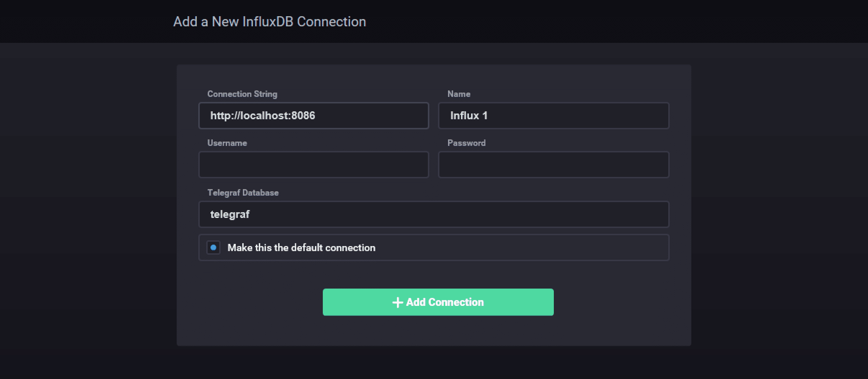Click the 'Add a New InfluxDB Connection' heading
868x379 pixels.
270,22
